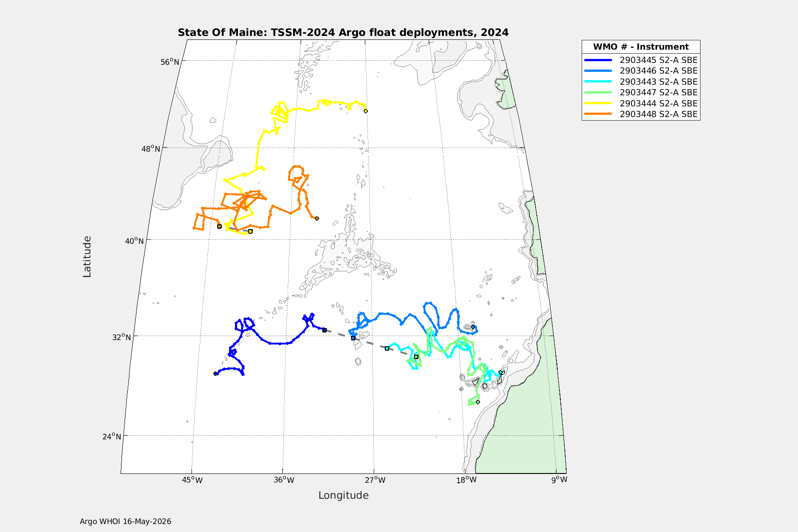Viewport: 798px width, 532px height.
Task: Click the yellow float's diamond end marker
Action: 366,111
